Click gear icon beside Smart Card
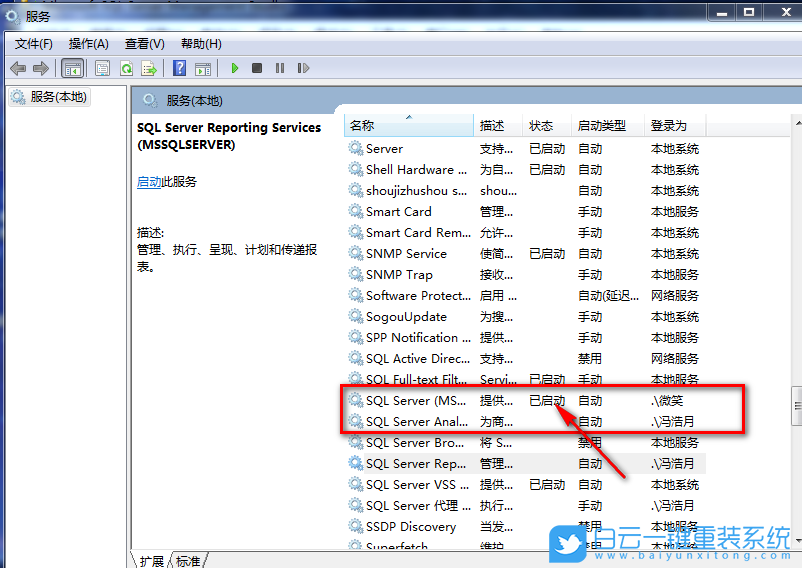Image resolution: width=802 pixels, height=568 pixels. (x=355, y=211)
